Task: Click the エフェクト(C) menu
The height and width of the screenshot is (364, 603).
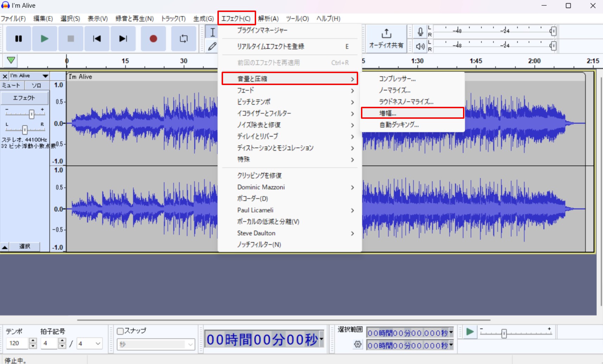Action: pyautogui.click(x=236, y=19)
